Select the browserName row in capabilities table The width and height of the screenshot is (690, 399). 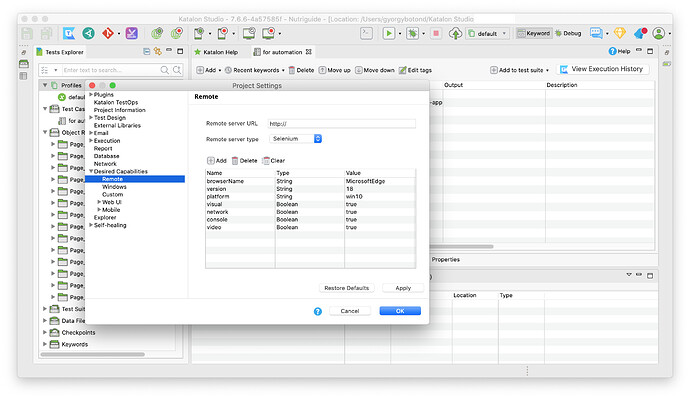click(x=310, y=181)
